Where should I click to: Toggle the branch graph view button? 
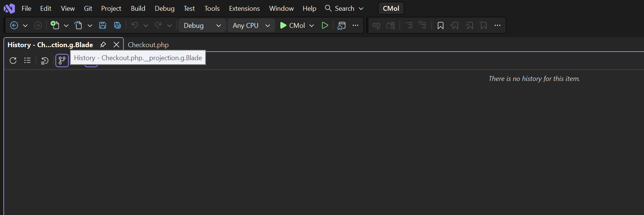(x=62, y=60)
